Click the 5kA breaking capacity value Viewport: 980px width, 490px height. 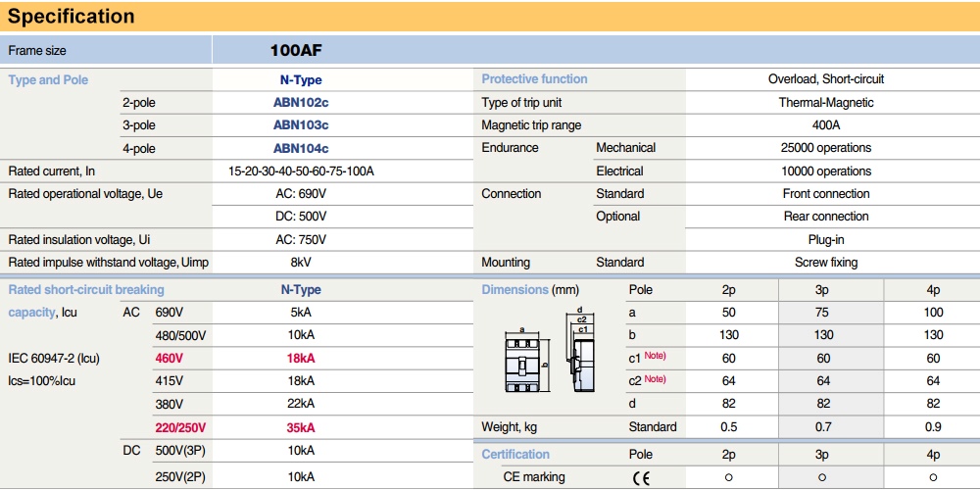301,313
